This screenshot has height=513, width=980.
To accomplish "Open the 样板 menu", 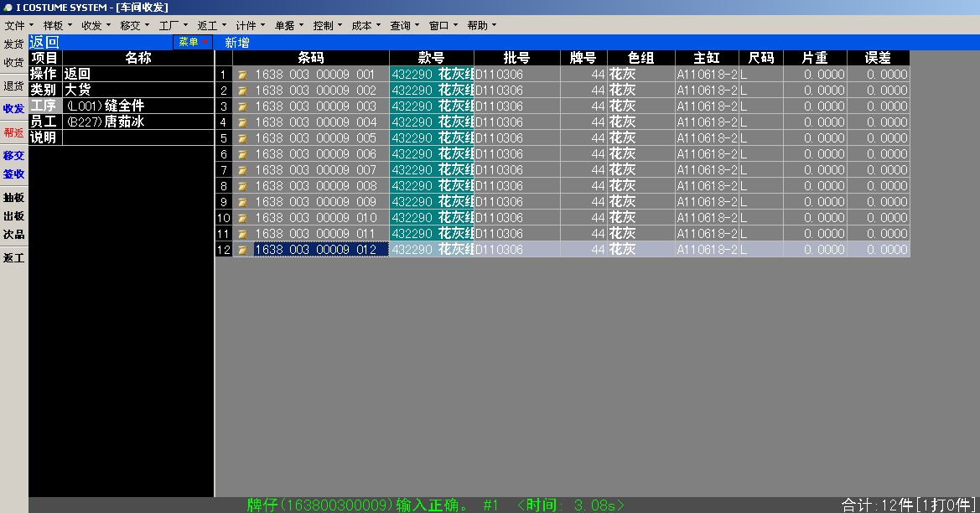I will click(x=56, y=26).
